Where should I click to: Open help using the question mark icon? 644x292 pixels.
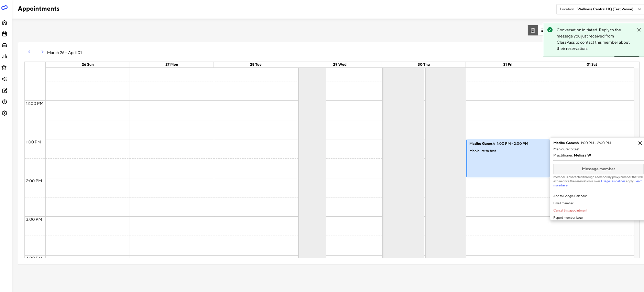pyautogui.click(x=5, y=102)
